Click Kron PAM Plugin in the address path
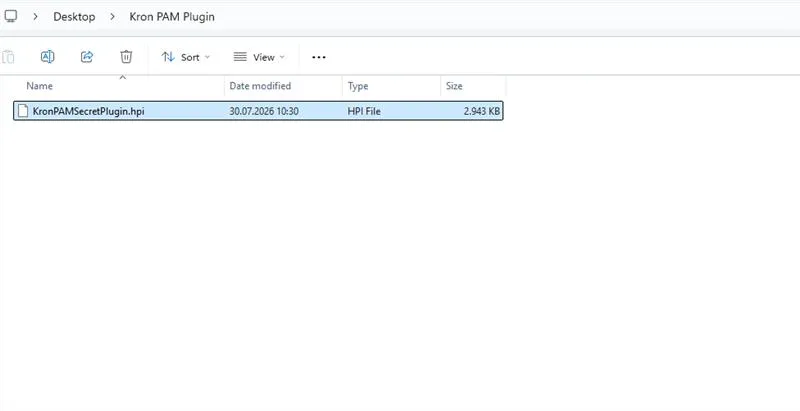 pyautogui.click(x=172, y=17)
